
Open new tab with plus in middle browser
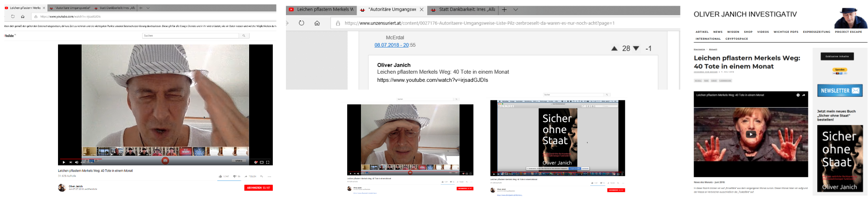click(504, 9)
